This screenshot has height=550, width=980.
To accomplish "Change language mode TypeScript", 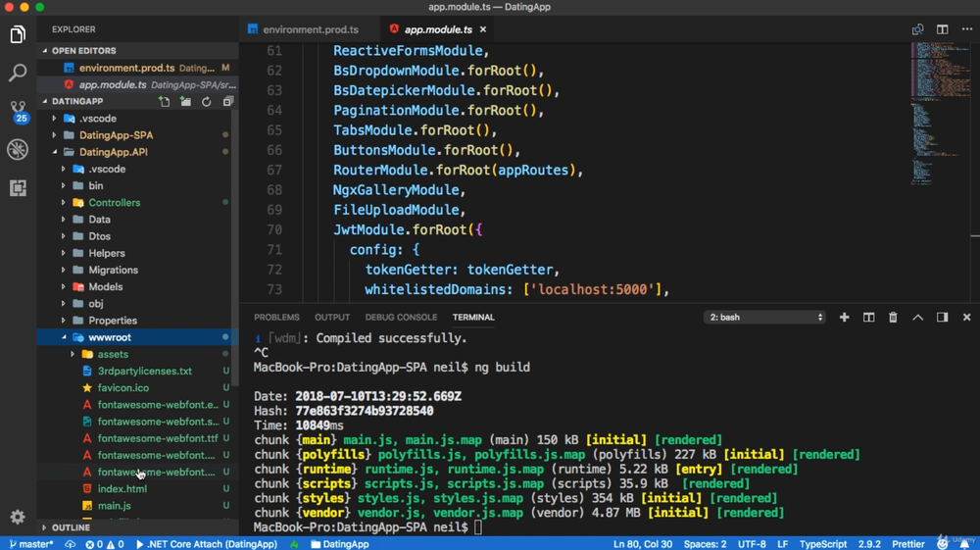I will (x=822, y=544).
